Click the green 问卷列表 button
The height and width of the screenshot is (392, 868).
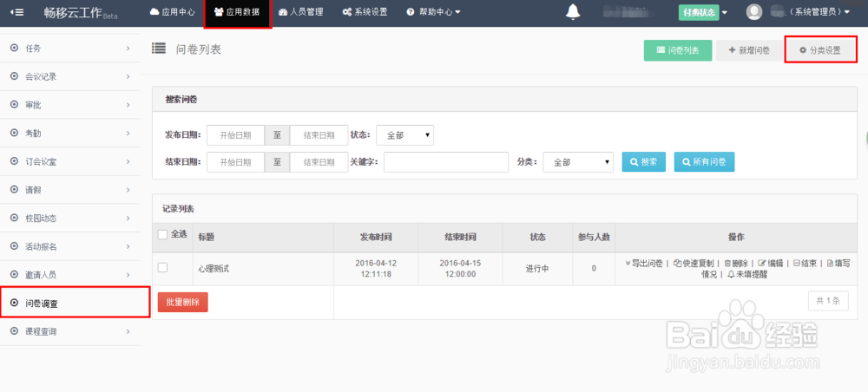coord(678,50)
